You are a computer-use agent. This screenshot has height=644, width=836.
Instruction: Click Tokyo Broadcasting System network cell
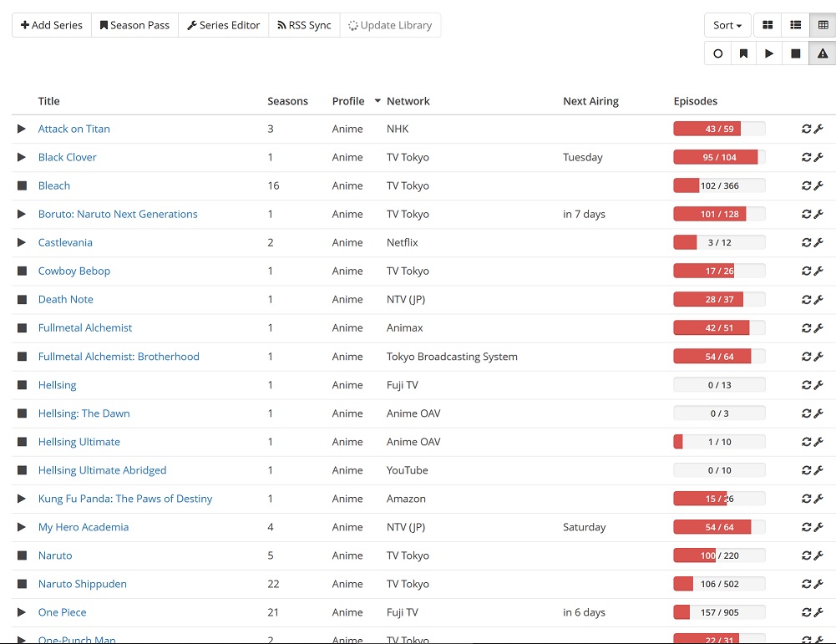pos(452,357)
